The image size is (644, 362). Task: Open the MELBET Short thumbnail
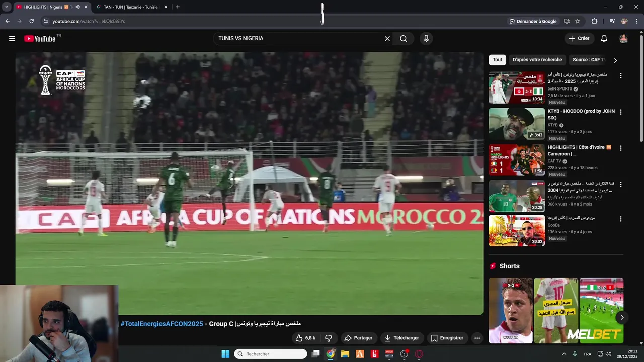[x=601, y=310]
